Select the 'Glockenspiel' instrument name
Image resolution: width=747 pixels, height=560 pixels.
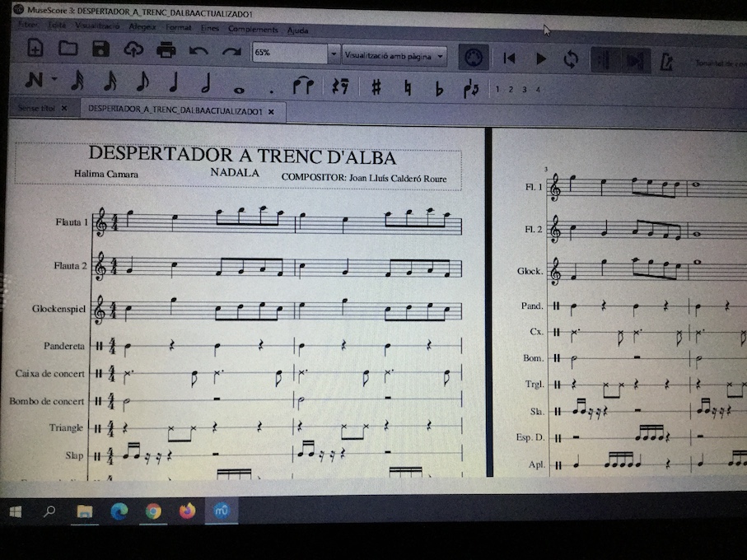59,309
